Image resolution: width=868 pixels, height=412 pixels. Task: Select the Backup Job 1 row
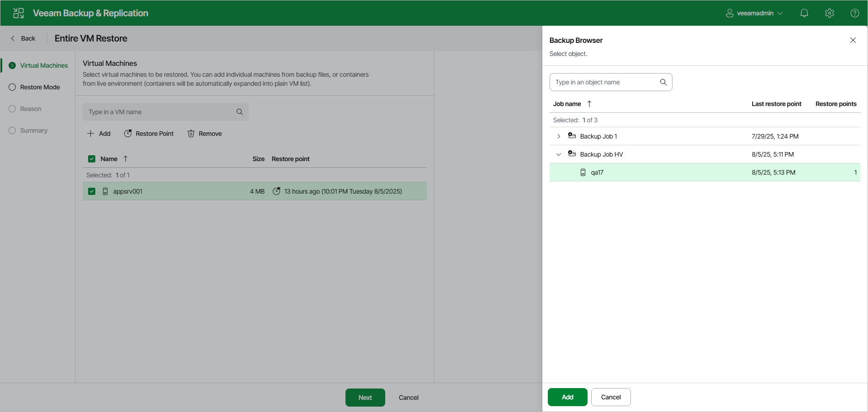tap(705, 136)
